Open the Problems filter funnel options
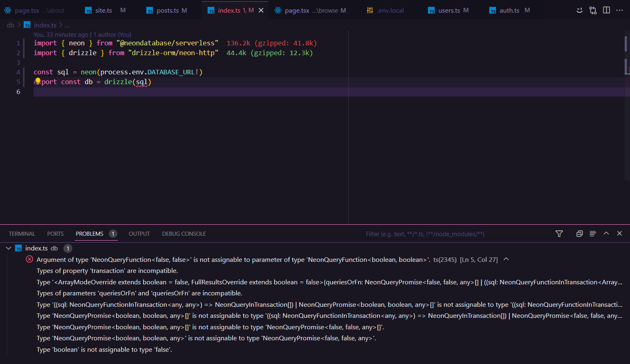This screenshot has width=630, height=364. [x=559, y=234]
